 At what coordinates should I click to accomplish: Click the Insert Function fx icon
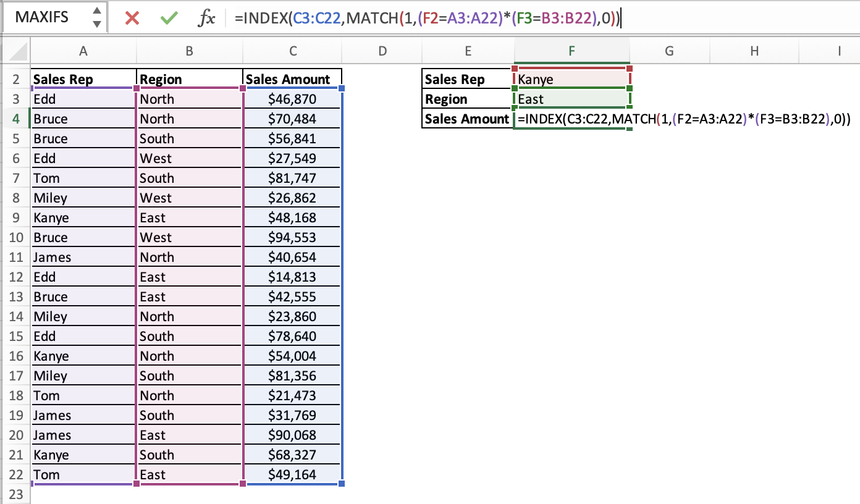click(208, 17)
